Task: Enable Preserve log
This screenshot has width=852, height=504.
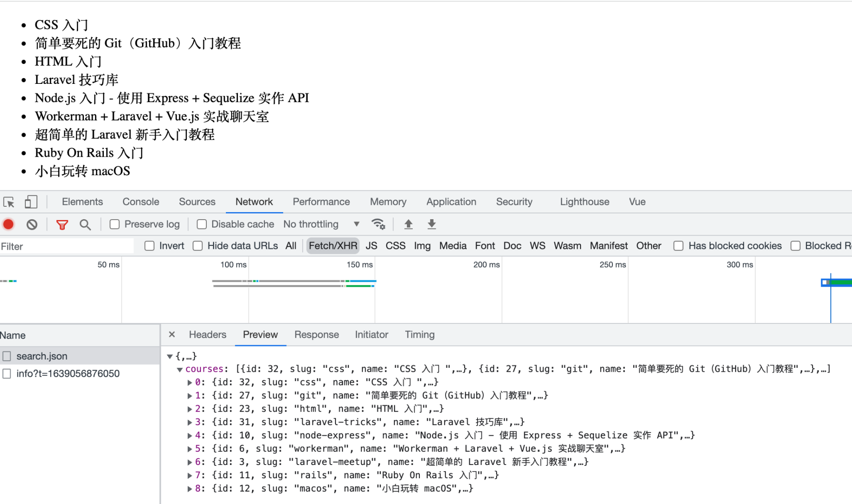Action: 114,224
